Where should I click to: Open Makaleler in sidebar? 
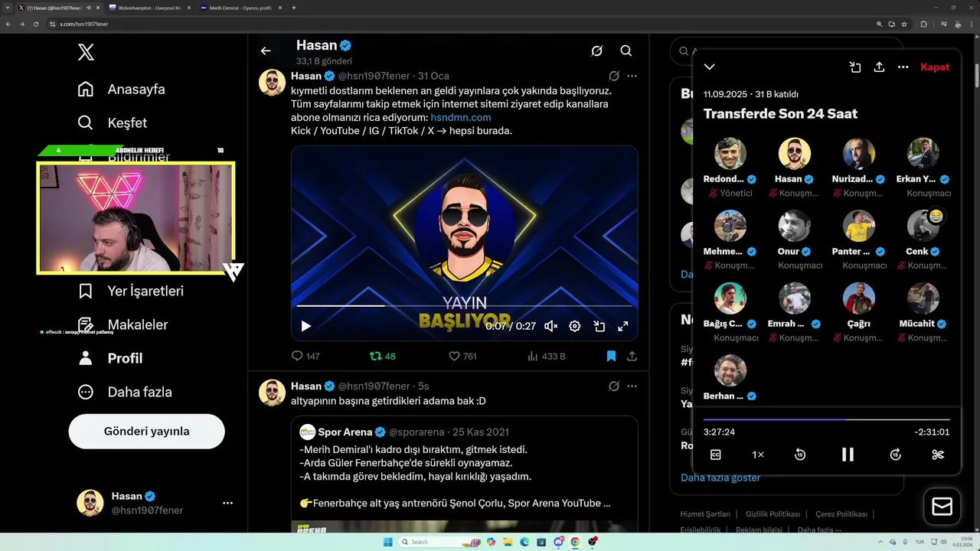(x=122, y=324)
